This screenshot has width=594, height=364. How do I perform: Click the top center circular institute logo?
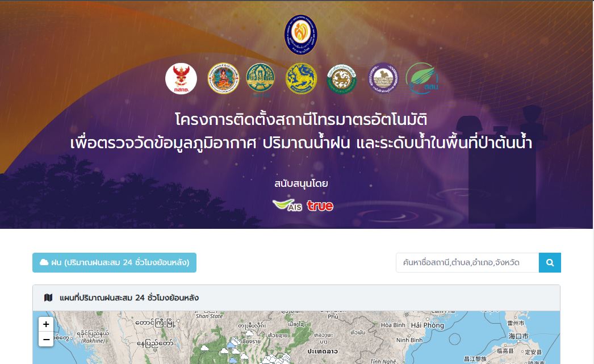click(301, 35)
